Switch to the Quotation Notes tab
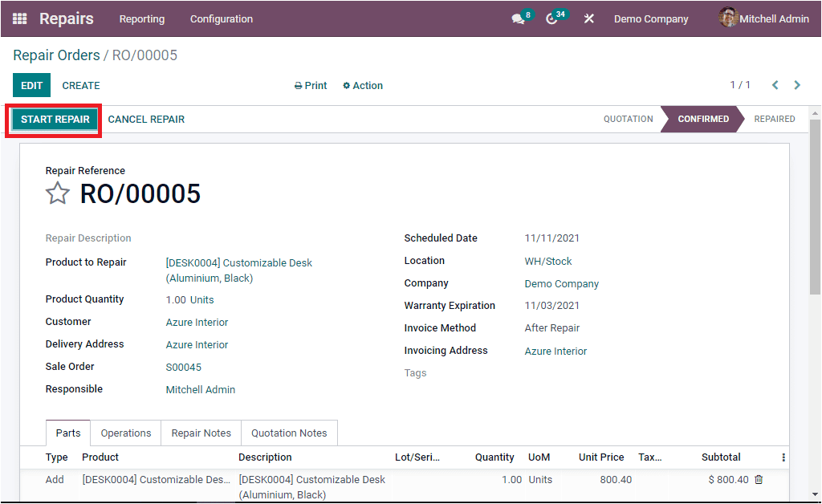 point(289,433)
